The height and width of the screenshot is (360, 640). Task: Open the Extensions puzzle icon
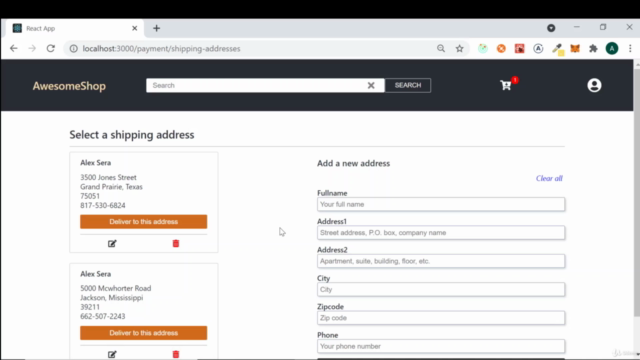(593, 49)
